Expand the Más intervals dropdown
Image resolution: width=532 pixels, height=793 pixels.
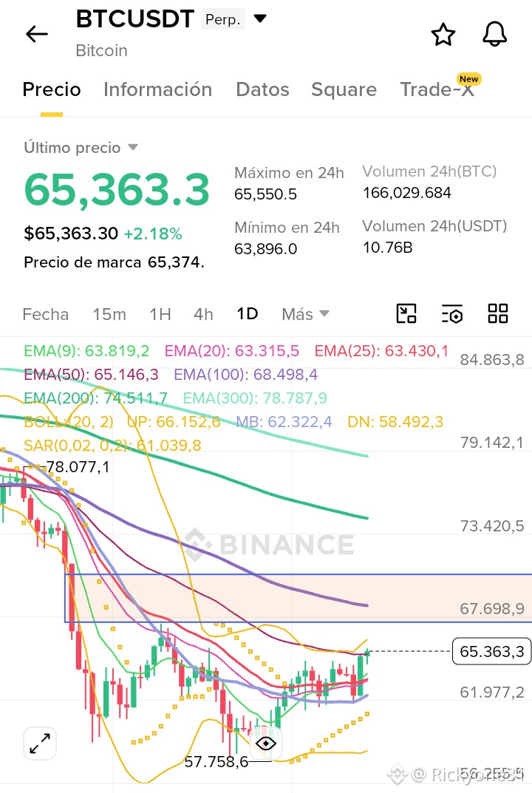point(305,314)
